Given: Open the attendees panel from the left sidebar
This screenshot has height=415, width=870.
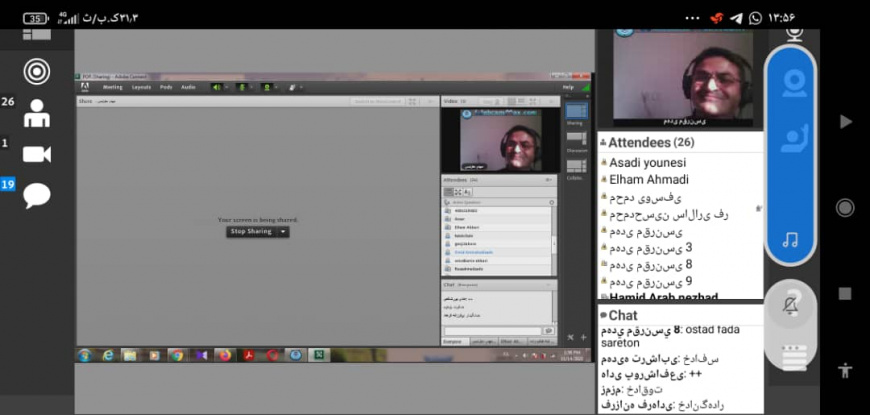Looking at the screenshot, I should [x=37, y=111].
